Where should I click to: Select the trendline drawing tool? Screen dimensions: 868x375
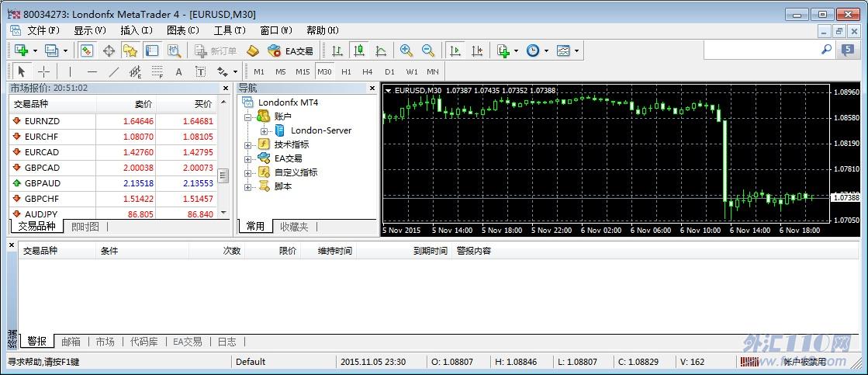[113, 71]
